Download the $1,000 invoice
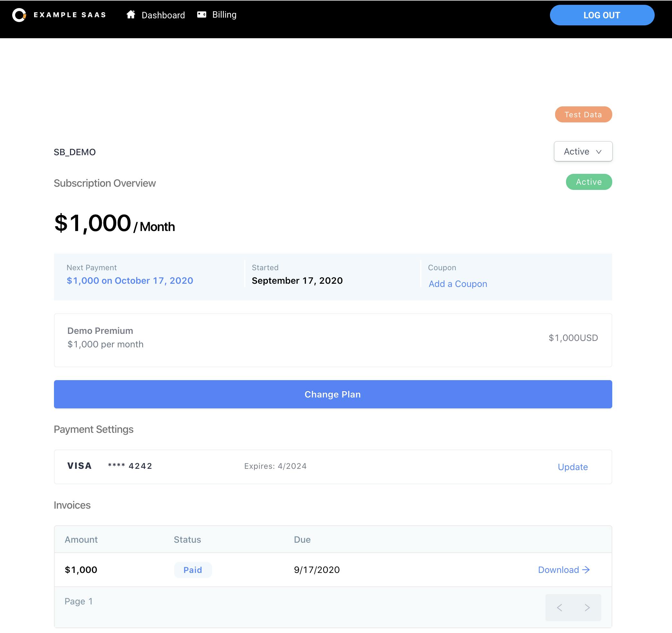Image resolution: width=672 pixels, height=633 pixels. [x=558, y=570]
